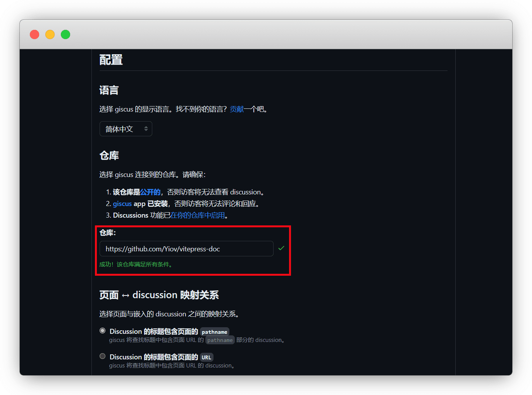Open the 贡献 link
The image size is (532, 395).
tap(237, 109)
